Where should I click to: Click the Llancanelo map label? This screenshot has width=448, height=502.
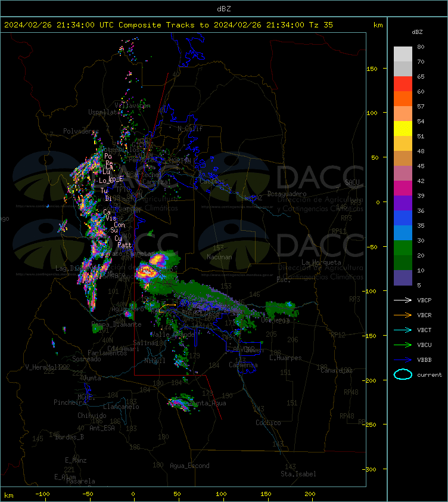[x=121, y=407]
